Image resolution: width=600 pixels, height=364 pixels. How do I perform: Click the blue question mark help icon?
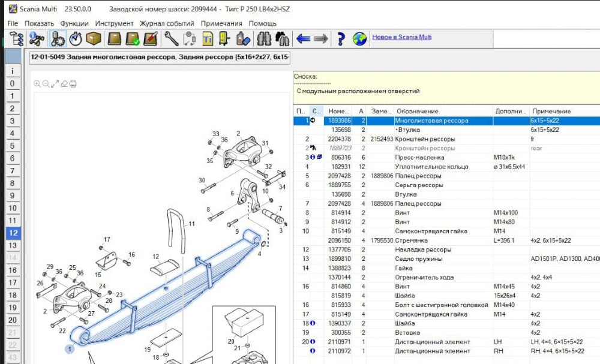click(x=341, y=39)
